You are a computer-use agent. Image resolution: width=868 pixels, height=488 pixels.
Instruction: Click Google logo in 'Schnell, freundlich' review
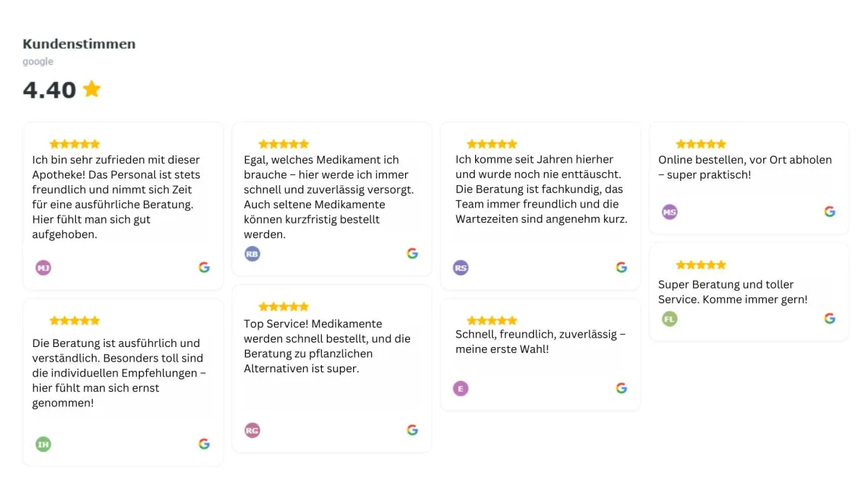pyautogui.click(x=621, y=388)
